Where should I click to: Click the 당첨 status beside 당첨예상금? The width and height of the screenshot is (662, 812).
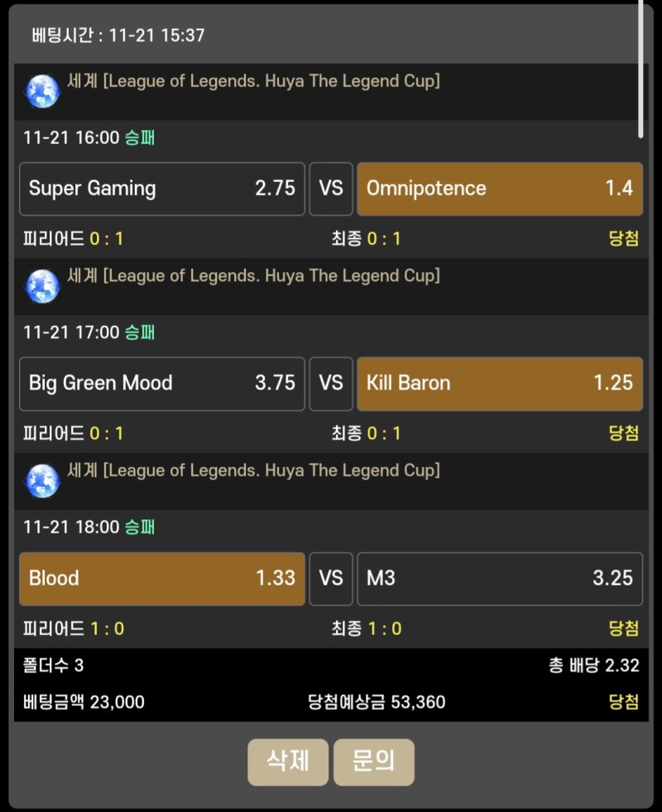623,702
